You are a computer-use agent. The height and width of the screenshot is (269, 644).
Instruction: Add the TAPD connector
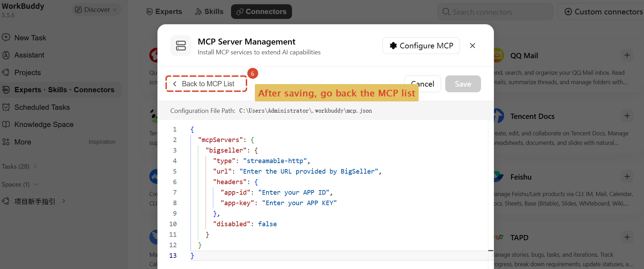tap(627, 237)
